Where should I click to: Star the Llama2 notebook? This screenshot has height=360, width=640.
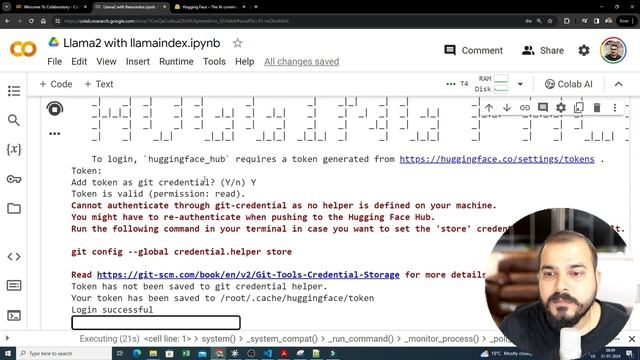coord(238,43)
